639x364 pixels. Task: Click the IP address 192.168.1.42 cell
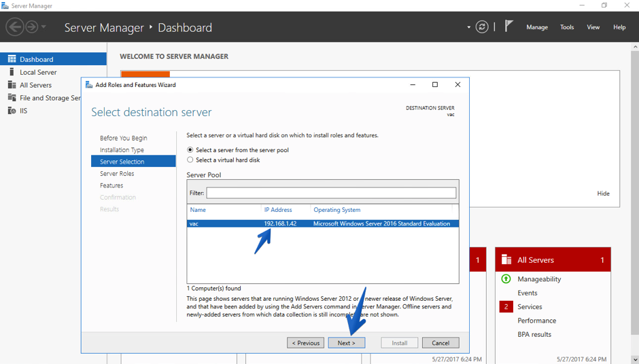click(x=280, y=223)
